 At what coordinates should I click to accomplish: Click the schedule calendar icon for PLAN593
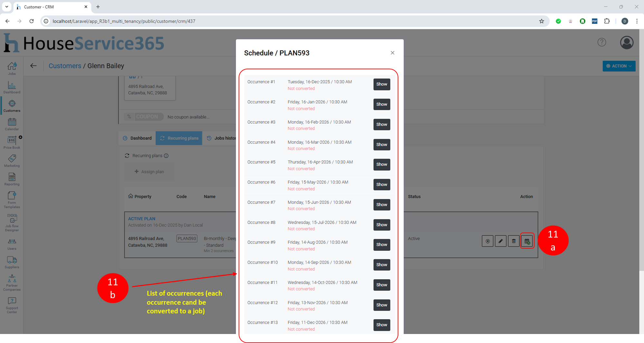[x=527, y=241]
